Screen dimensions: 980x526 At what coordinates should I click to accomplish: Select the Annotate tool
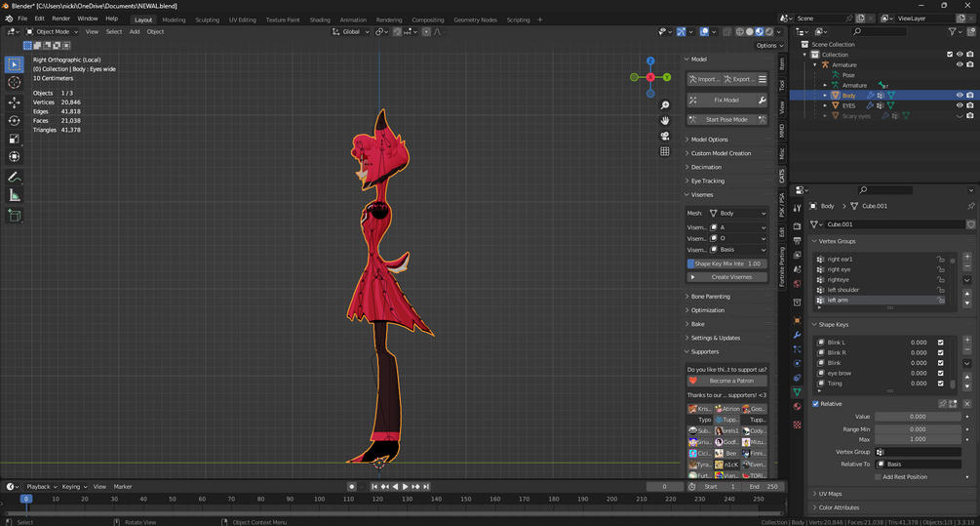pos(15,178)
